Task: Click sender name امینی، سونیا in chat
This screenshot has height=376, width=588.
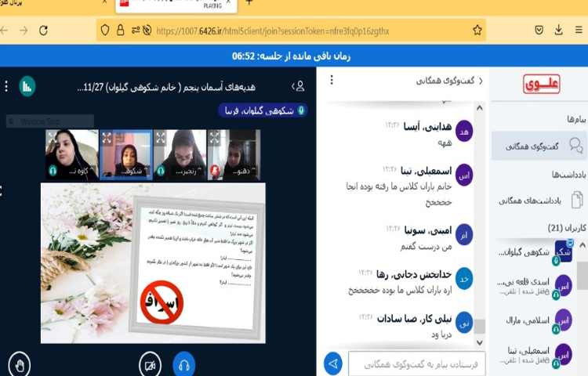Action: pos(428,230)
